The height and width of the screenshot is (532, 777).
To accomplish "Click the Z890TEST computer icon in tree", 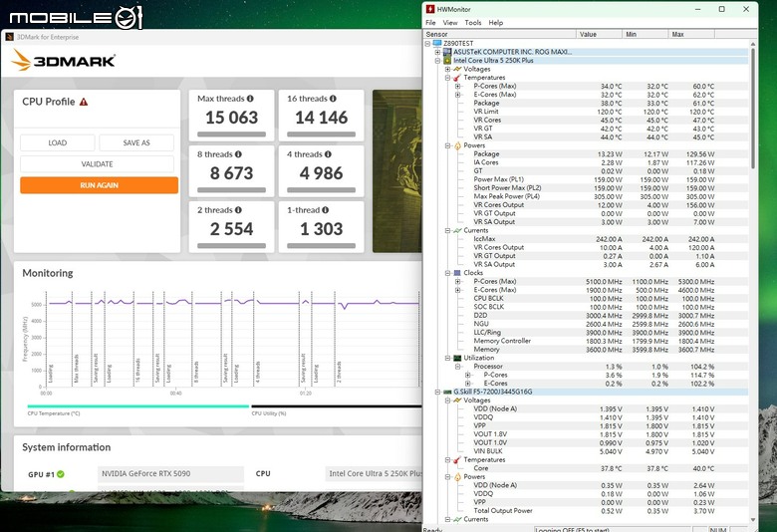I will pos(437,43).
